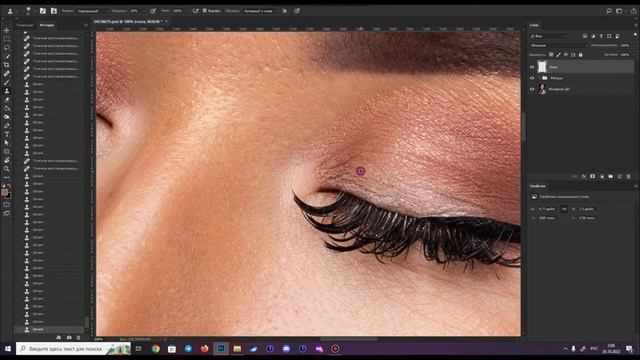This screenshot has height=360, width=640.
Task: Open the layer filter kind dropdown
Action: (x=549, y=36)
